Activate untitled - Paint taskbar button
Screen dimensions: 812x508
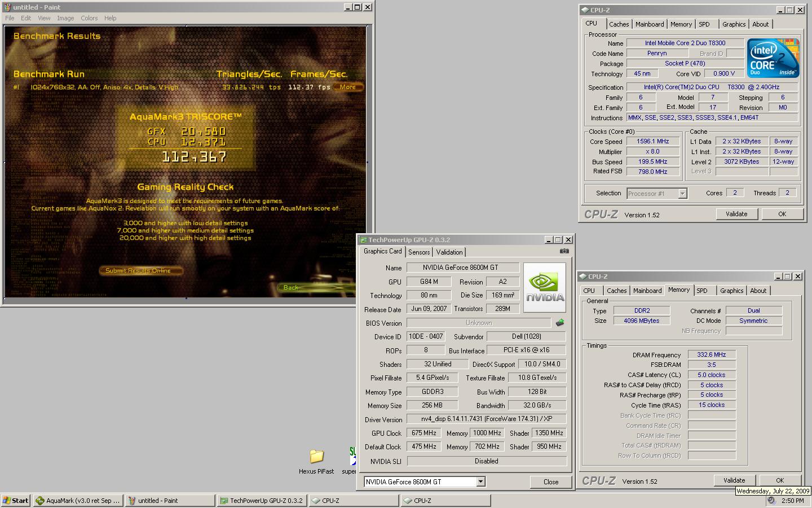click(x=170, y=501)
